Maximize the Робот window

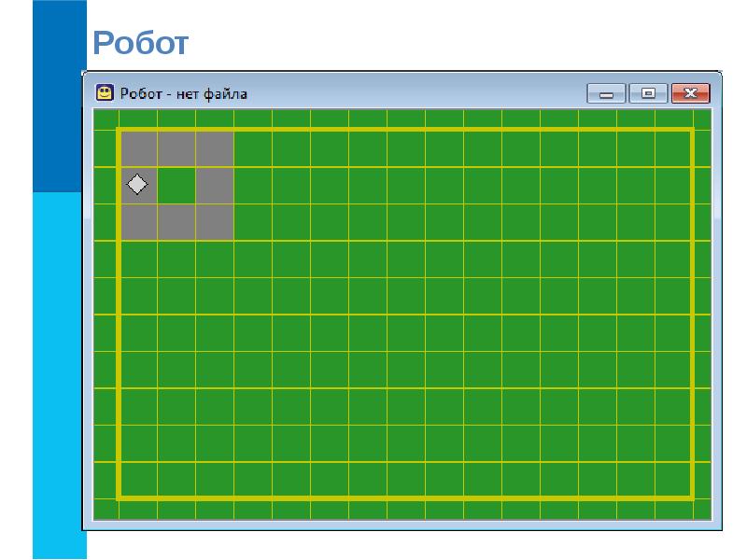[648, 93]
